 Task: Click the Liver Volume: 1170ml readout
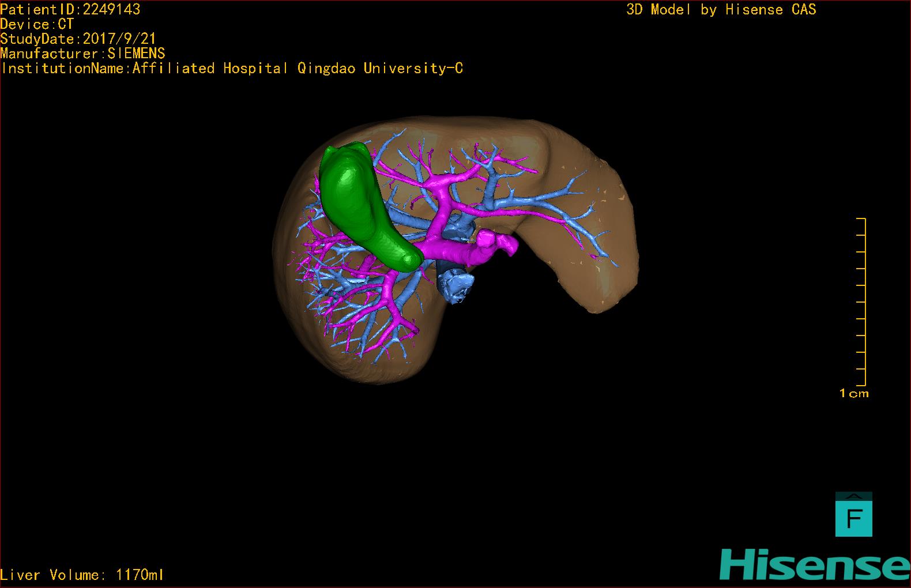pyautogui.click(x=82, y=575)
